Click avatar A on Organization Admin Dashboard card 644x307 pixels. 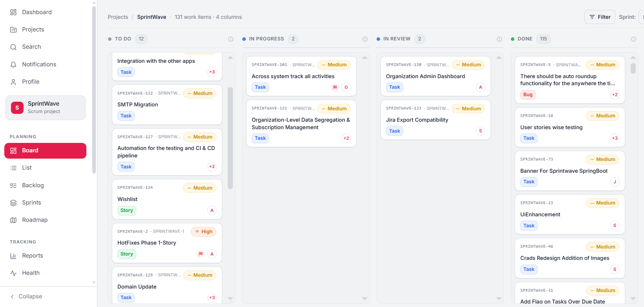click(481, 87)
